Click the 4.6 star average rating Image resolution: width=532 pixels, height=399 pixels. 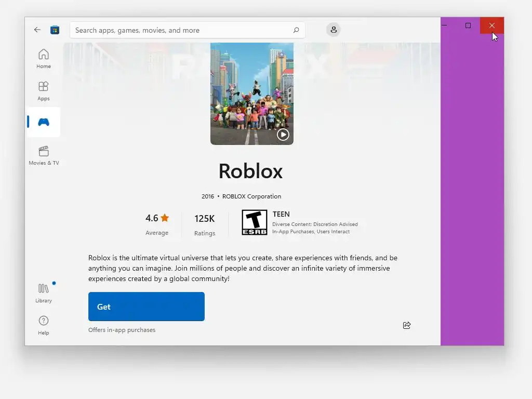click(157, 224)
